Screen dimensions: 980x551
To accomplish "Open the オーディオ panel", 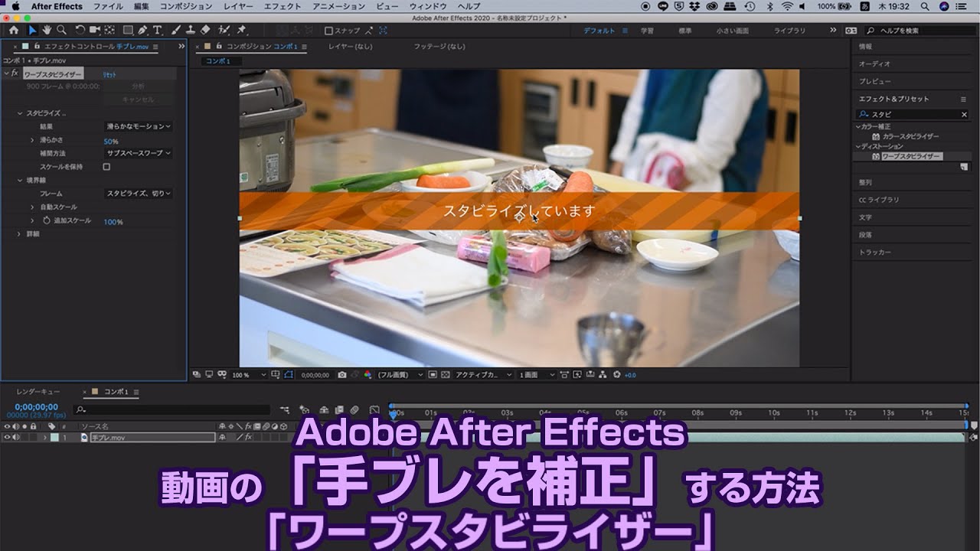I will (x=874, y=64).
